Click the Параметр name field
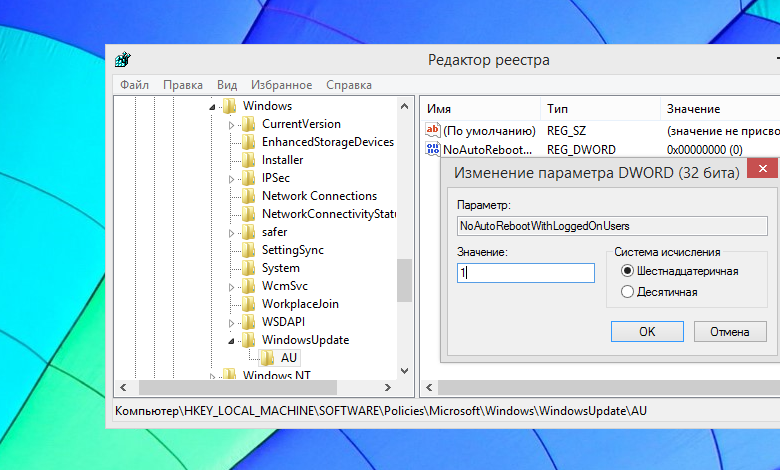This screenshot has width=780, height=470. (x=612, y=226)
